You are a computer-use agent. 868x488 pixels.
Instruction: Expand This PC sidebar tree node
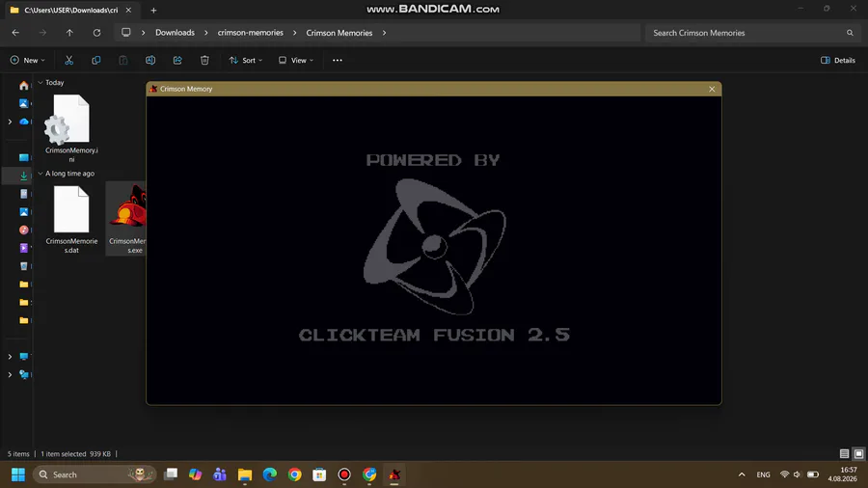point(10,357)
